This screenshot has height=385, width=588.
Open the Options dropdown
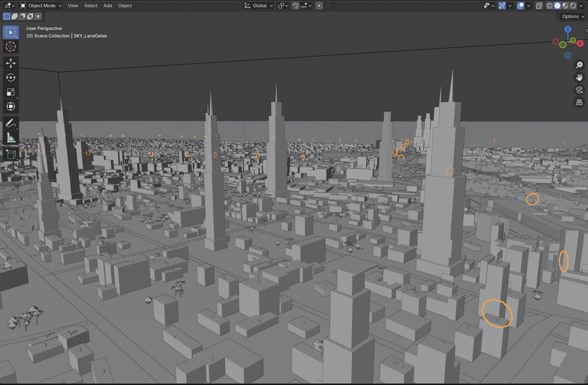573,16
